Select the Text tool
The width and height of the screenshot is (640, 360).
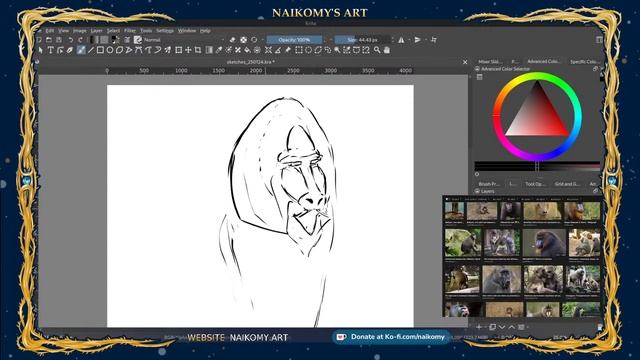51,50
